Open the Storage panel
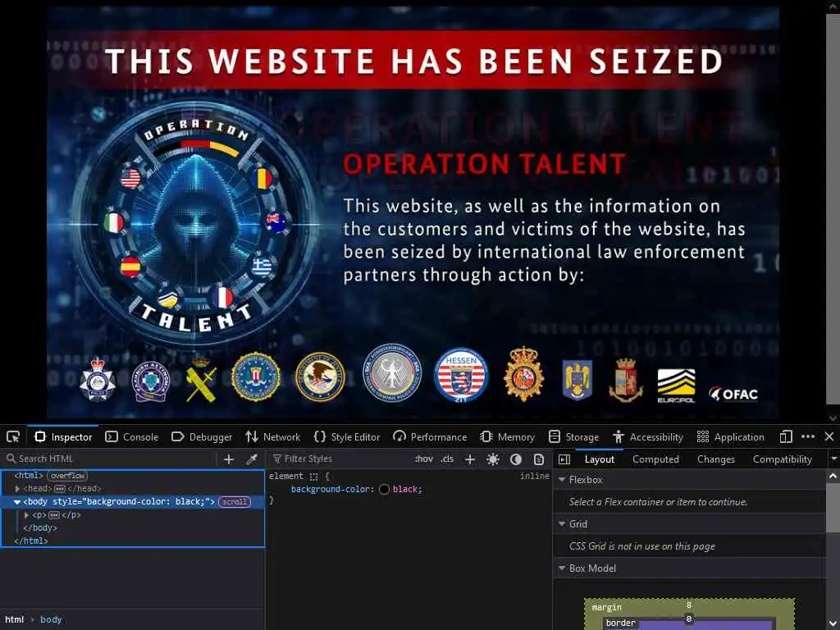Image resolution: width=840 pixels, height=630 pixels. tap(574, 436)
